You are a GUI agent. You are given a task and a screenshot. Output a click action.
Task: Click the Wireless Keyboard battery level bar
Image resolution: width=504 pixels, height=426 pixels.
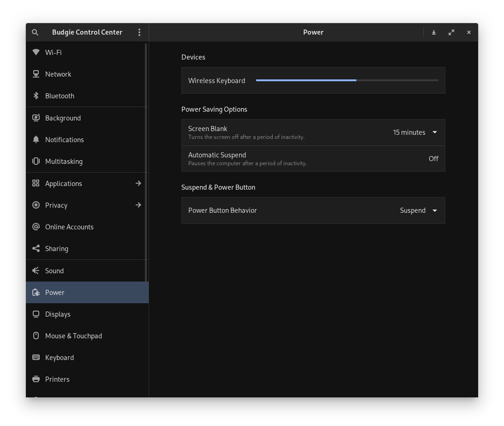click(348, 80)
